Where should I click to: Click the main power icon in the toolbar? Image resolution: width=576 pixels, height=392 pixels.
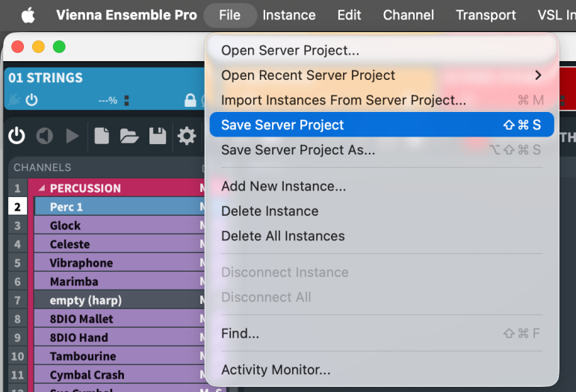click(16, 136)
